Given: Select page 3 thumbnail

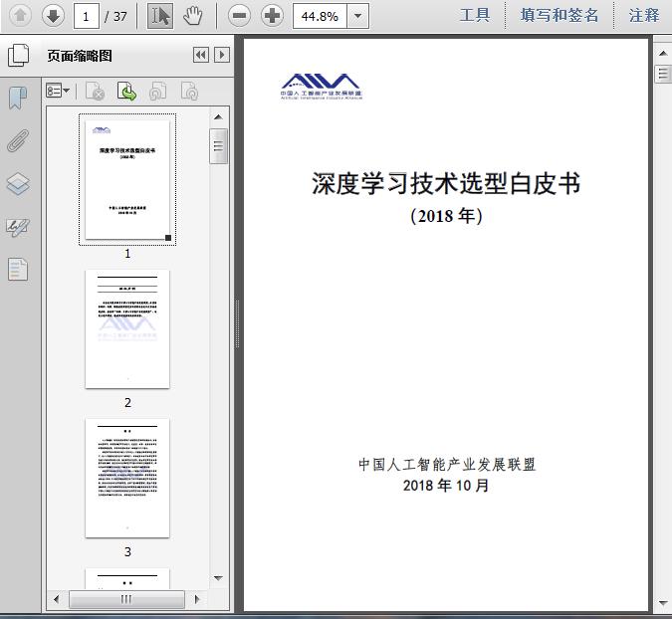Looking at the screenshot, I should [x=127, y=478].
